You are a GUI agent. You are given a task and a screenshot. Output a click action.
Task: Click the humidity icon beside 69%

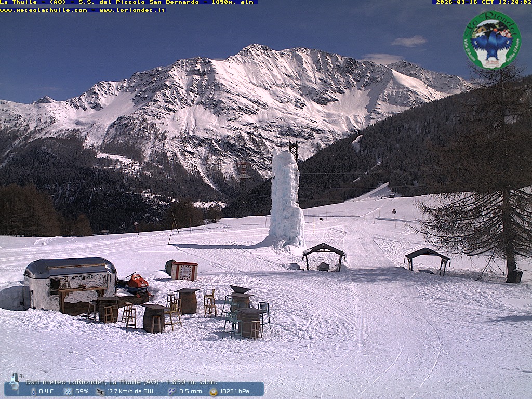(68, 391)
